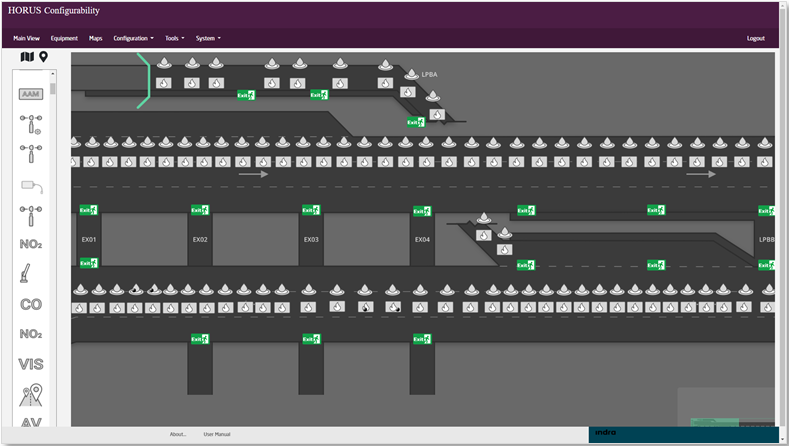Select the AV icon in palette

31,422
